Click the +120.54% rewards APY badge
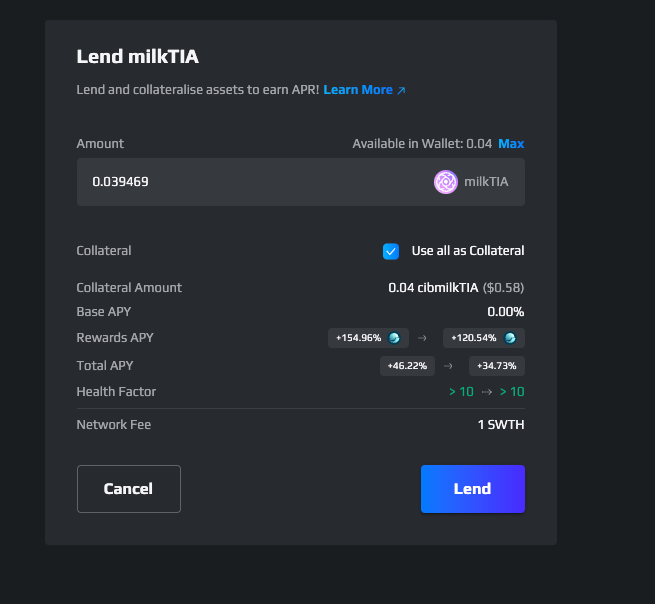Screen dimensions: 655x604 484,338
